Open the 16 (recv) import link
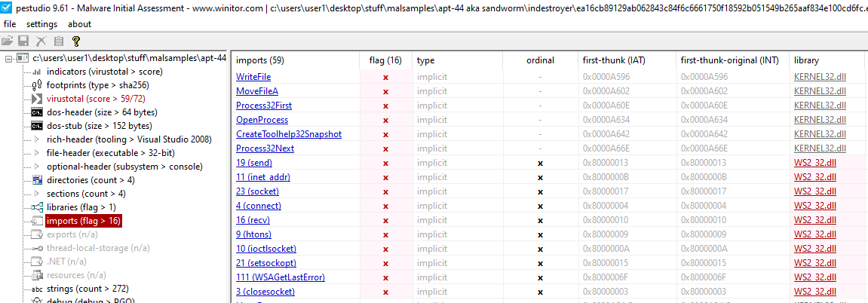Image resolution: width=868 pixels, height=303 pixels. (x=253, y=220)
